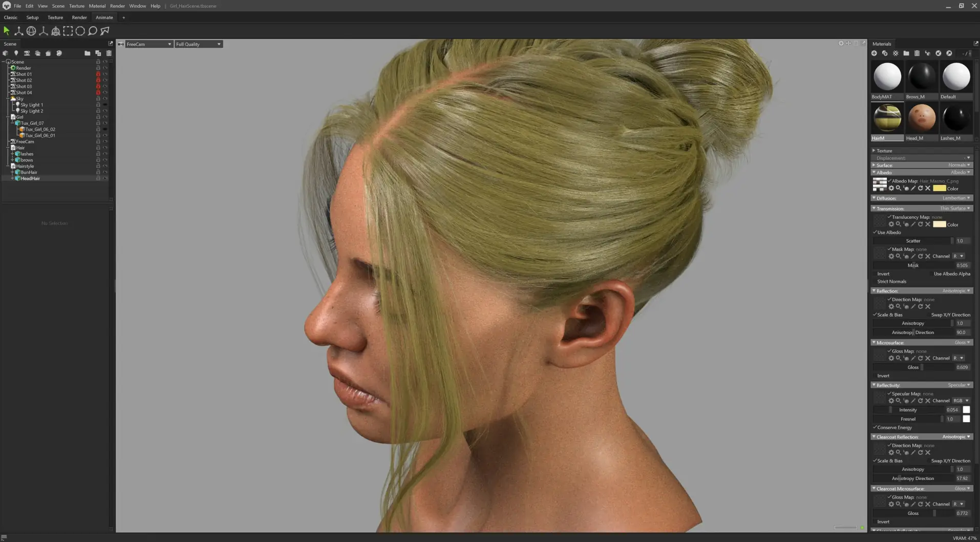Activate the lasso selection tool
This screenshot has width=980, height=542.
(x=93, y=31)
